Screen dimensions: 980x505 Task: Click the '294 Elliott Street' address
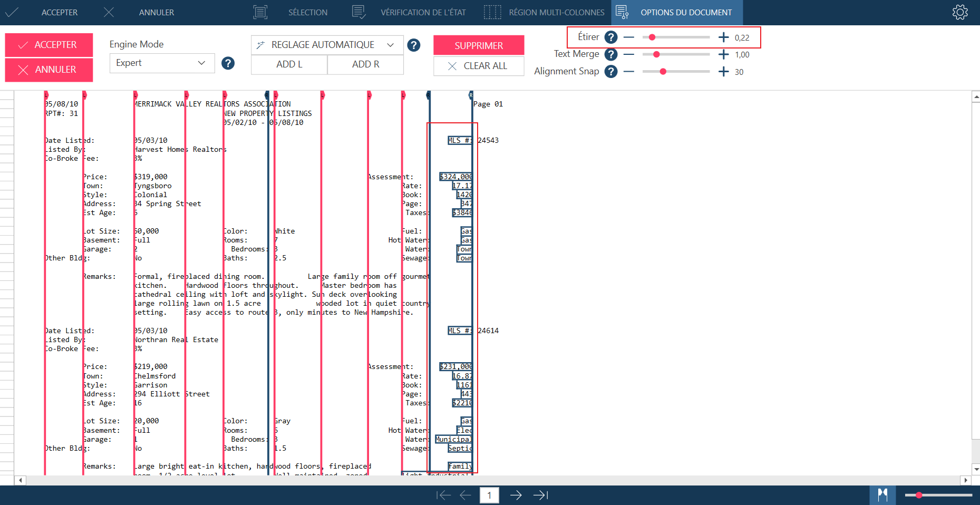pyautogui.click(x=172, y=394)
